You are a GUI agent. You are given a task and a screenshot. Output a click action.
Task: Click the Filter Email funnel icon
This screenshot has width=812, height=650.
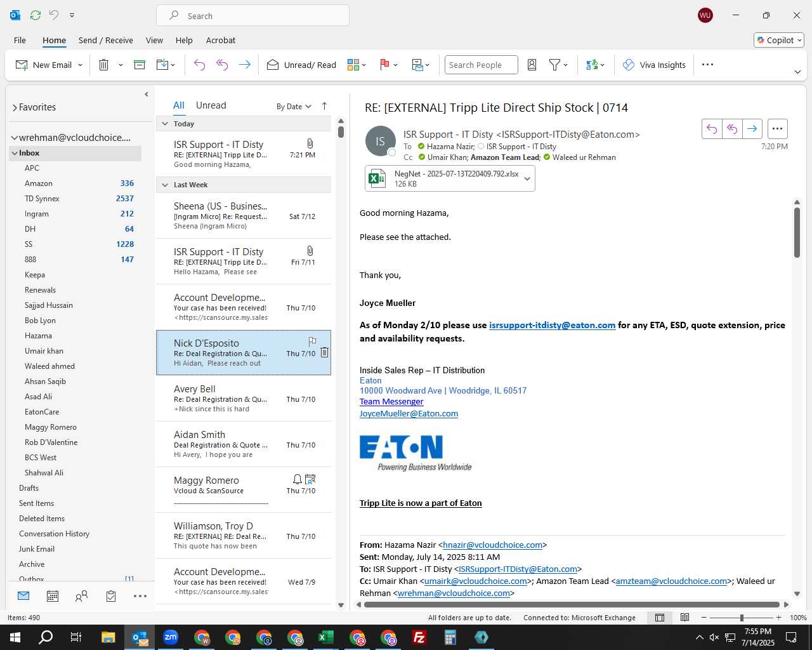554,65
